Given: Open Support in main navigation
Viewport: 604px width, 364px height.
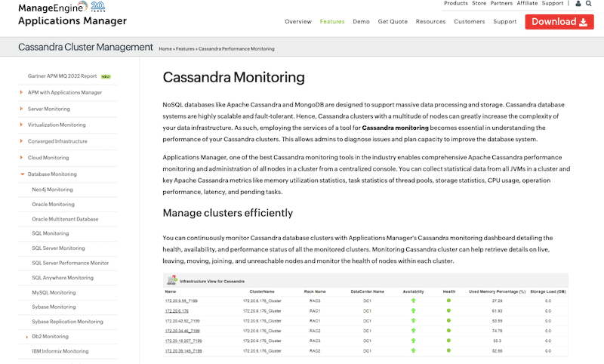Looking at the screenshot, I should pyautogui.click(x=504, y=22).
